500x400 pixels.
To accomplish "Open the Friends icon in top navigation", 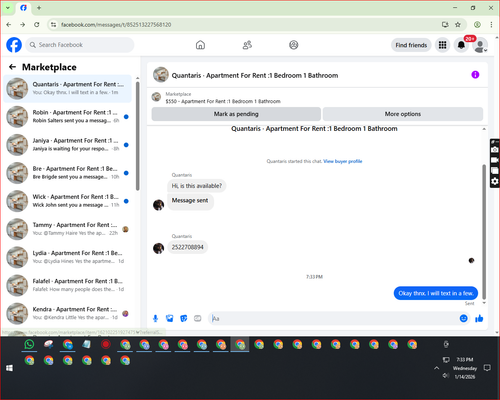I will (247, 45).
